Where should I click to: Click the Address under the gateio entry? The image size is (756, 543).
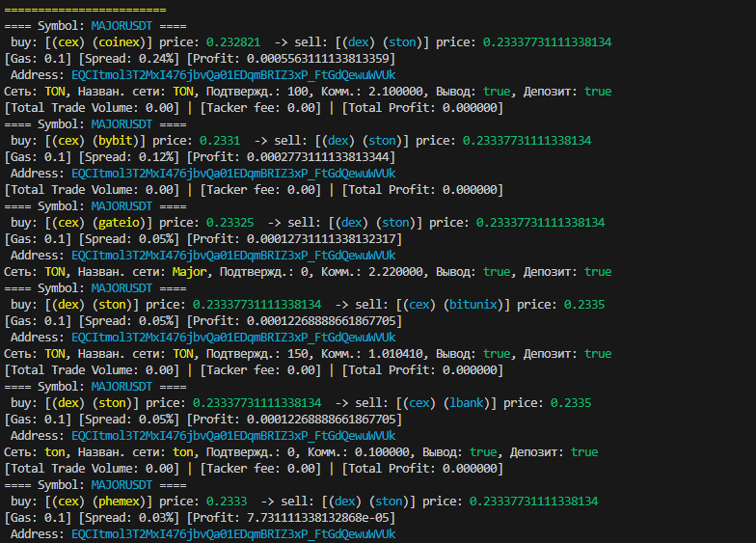[x=233, y=256]
